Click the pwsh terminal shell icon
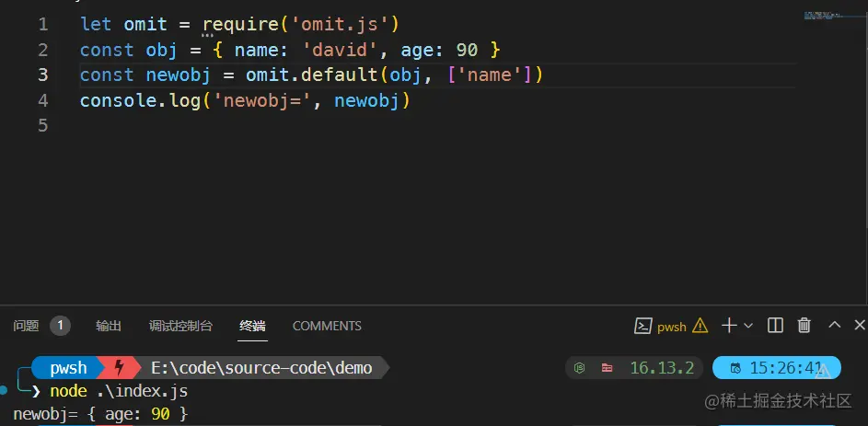868x426 pixels. coord(642,326)
